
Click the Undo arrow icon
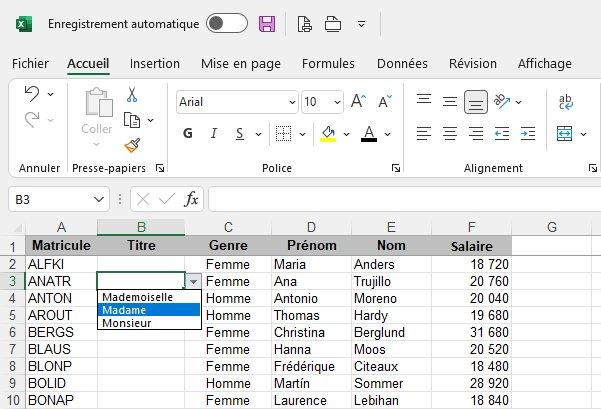32,94
